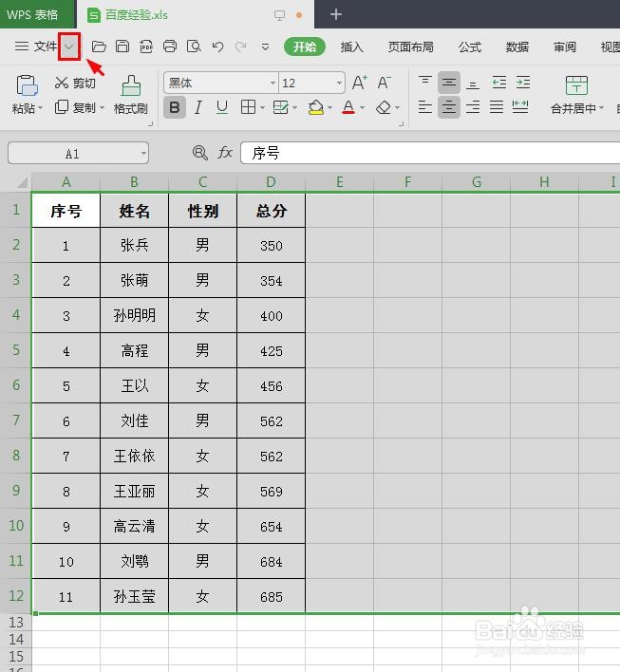The width and height of the screenshot is (620, 672).
Task: Switch to the 公式 ribbon tab
Action: pos(469,47)
